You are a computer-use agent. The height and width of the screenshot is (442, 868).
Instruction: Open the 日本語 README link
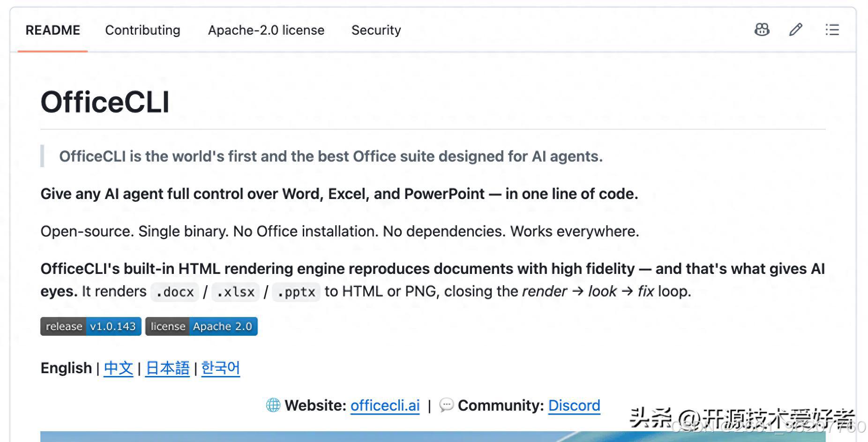coord(167,368)
